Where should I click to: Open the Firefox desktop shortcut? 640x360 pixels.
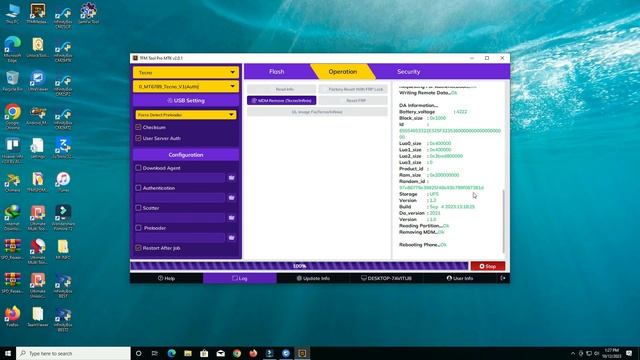pos(12,317)
